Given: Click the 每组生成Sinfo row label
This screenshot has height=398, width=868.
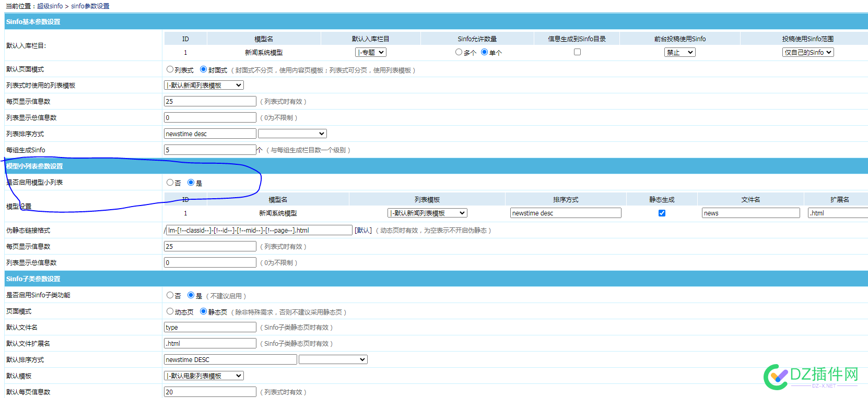Looking at the screenshot, I should pos(26,150).
